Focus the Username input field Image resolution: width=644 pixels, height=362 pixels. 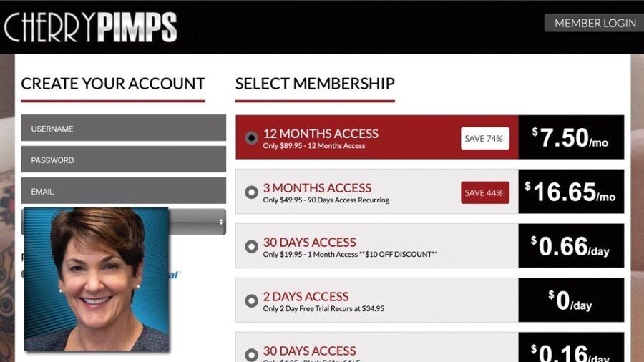pyautogui.click(x=123, y=129)
